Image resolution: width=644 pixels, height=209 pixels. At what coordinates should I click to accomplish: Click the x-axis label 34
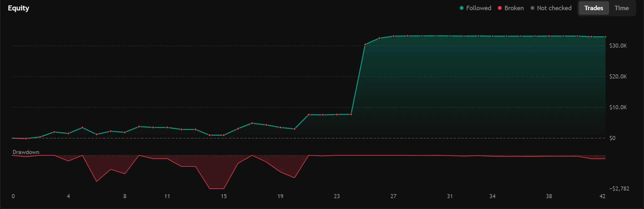[x=492, y=196]
